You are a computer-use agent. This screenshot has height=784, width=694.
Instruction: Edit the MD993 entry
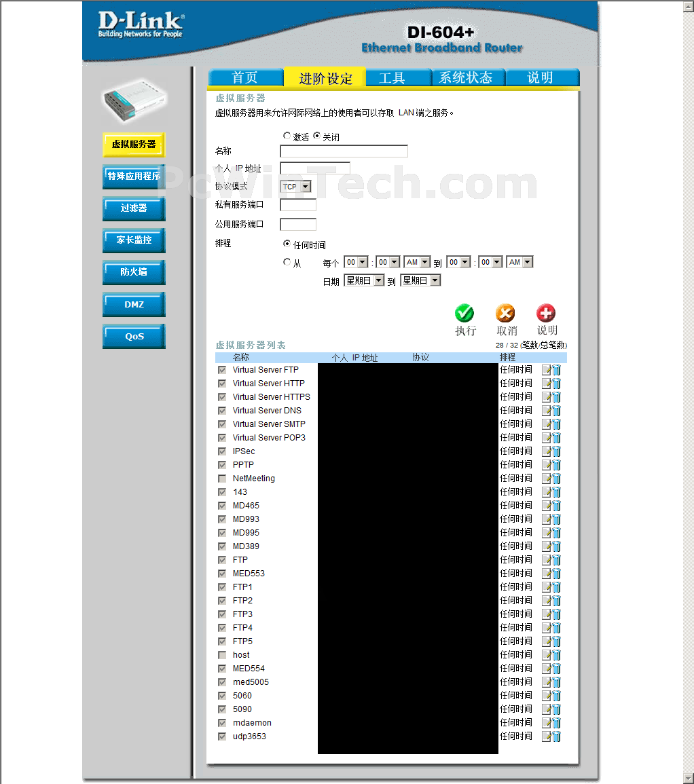click(547, 519)
